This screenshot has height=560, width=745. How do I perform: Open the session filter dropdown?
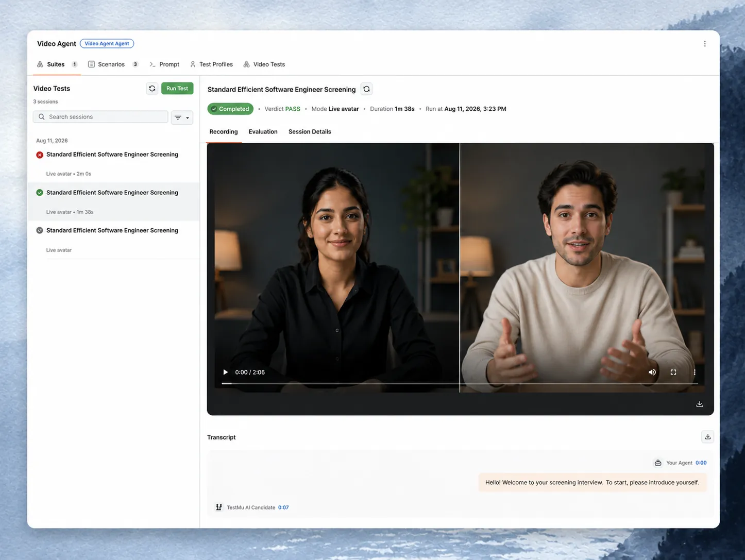(x=182, y=117)
